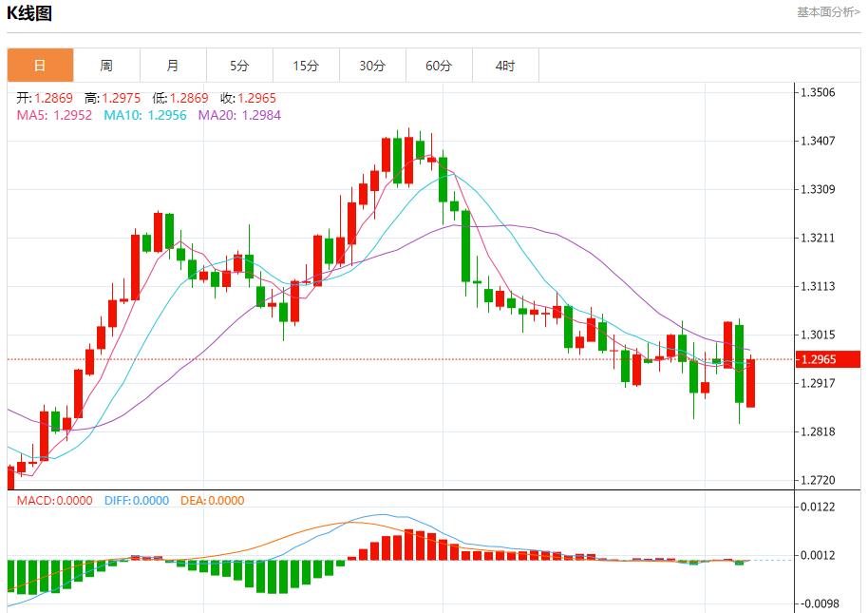Click the DIFF indicator label
This screenshot has height=613, width=868.
(137, 501)
